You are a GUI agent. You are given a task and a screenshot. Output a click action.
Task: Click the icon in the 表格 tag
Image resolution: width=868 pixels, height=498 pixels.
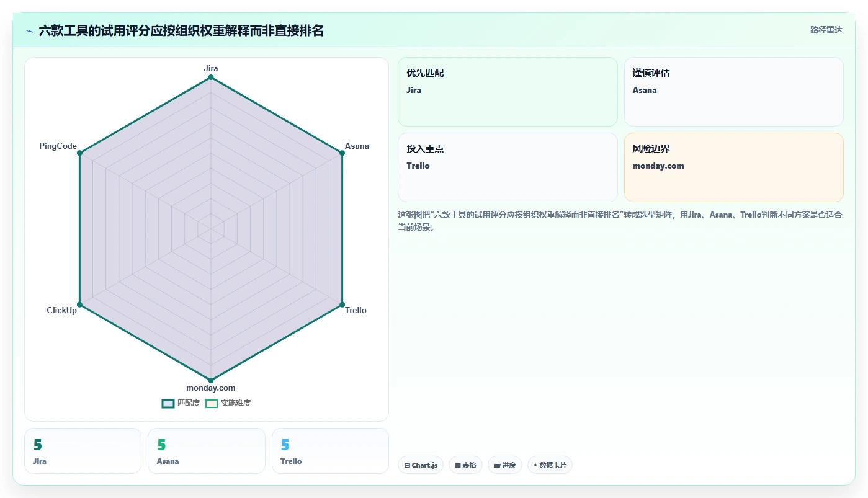pos(458,465)
